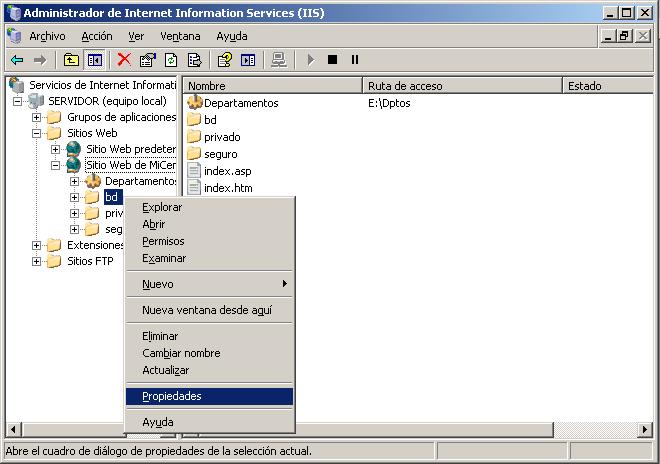Image resolution: width=660 pixels, height=464 pixels.
Task: Sort list by Nombre column header
Action: pyautogui.click(x=270, y=86)
